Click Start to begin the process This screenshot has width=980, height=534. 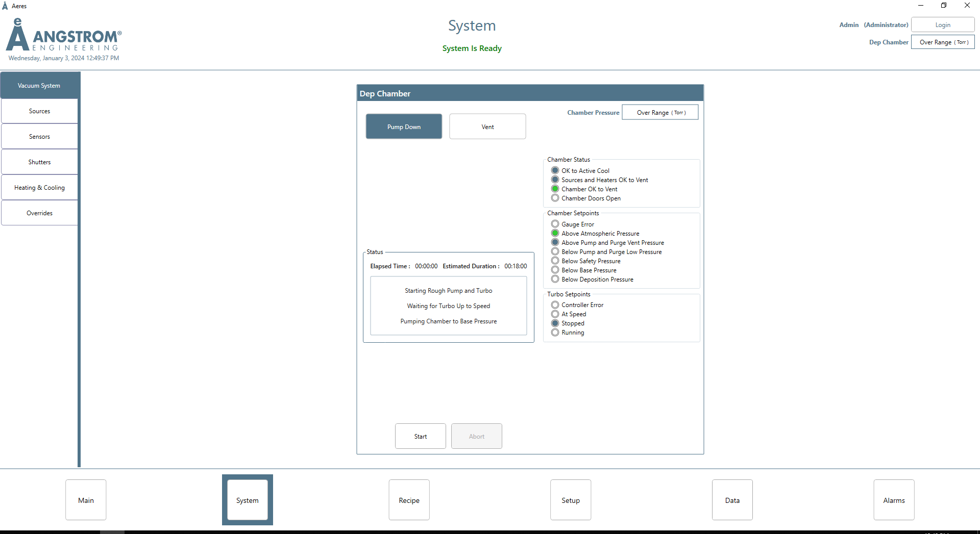420,437
